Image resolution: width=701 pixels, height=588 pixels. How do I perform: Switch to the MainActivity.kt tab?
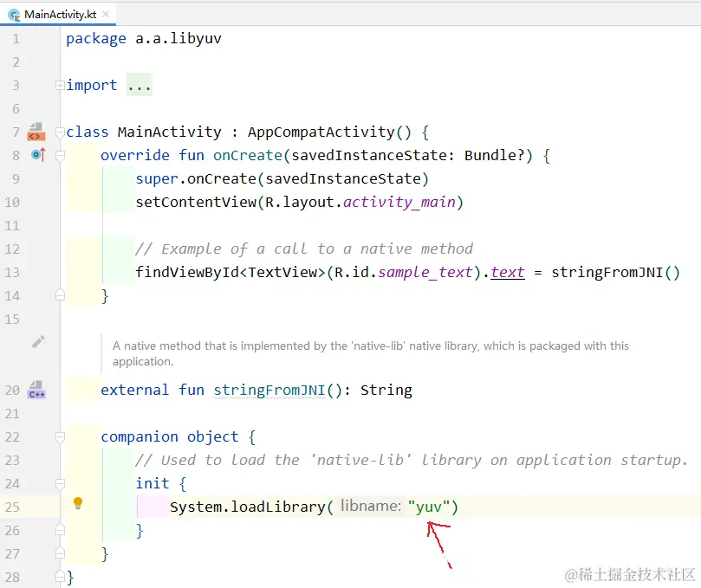click(x=60, y=15)
